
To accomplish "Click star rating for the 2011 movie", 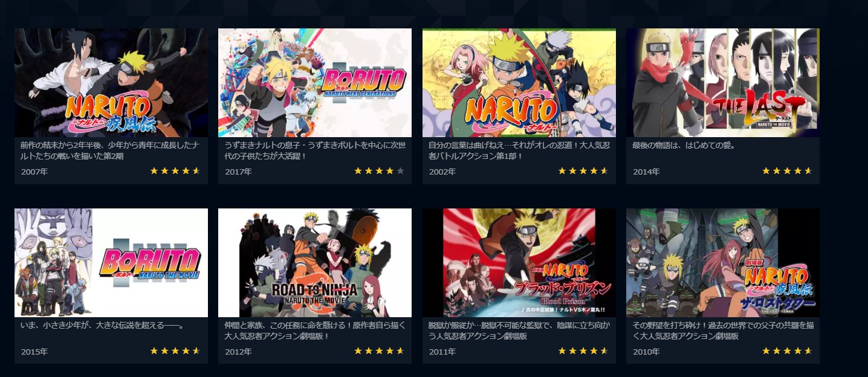I will tap(583, 351).
